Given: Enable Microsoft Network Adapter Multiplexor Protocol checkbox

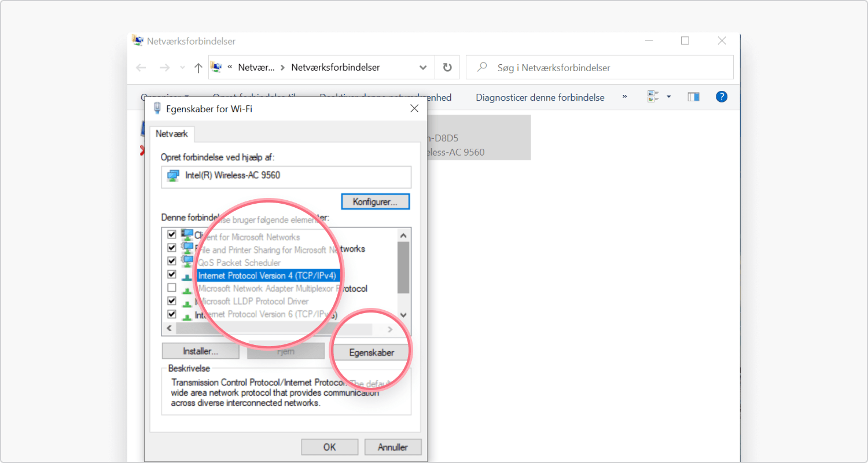Looking at the screenshot, I should [171, 288].
